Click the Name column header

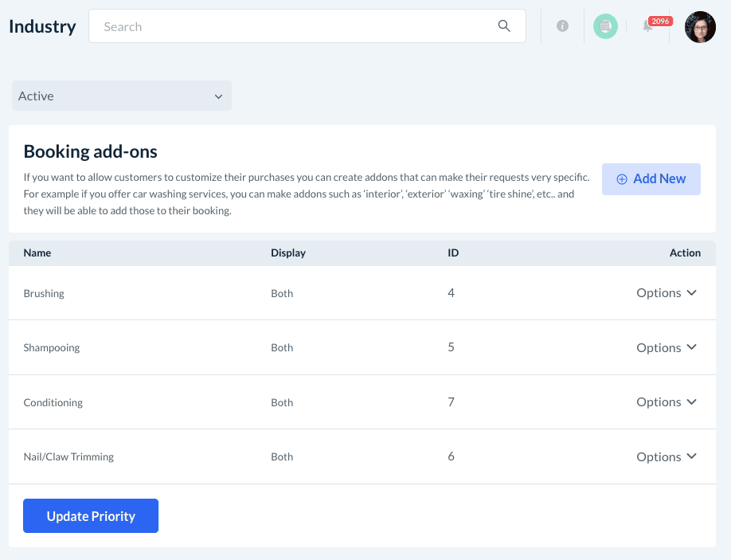tap(37, 253)
